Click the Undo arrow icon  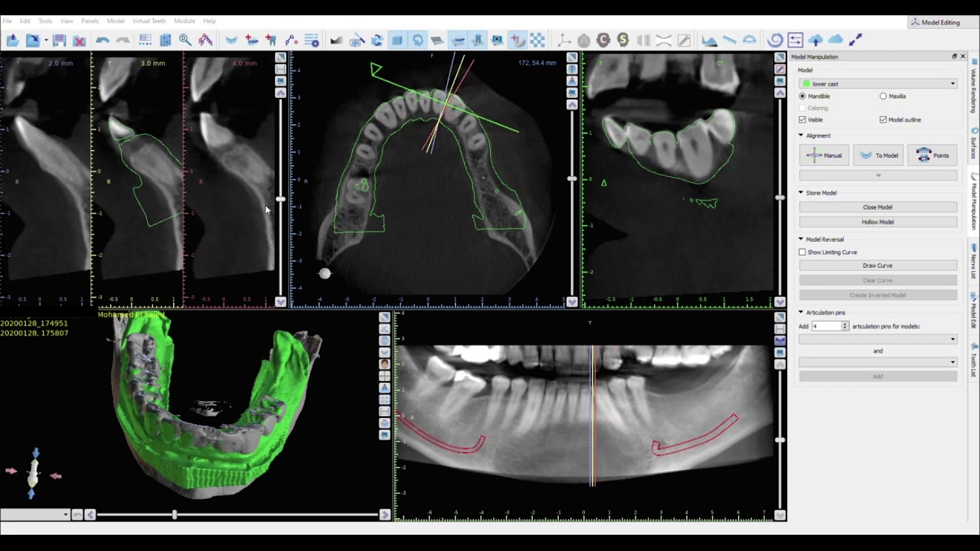tap(103, 40)
